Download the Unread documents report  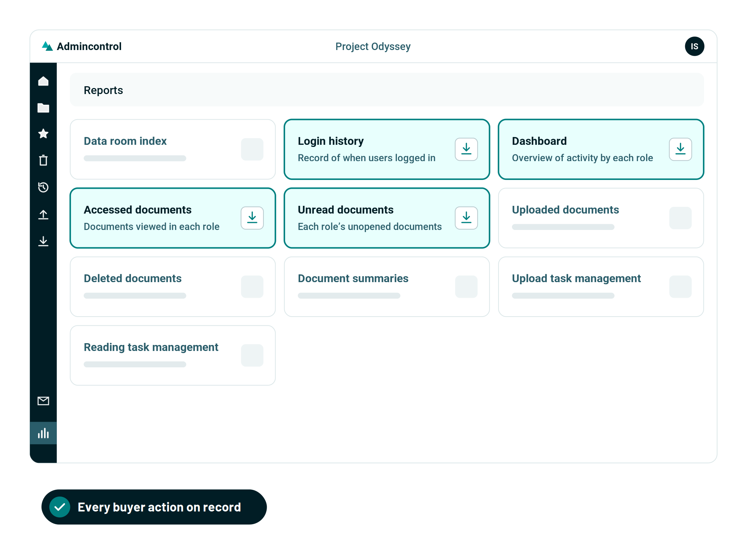[x=466, y=218]
